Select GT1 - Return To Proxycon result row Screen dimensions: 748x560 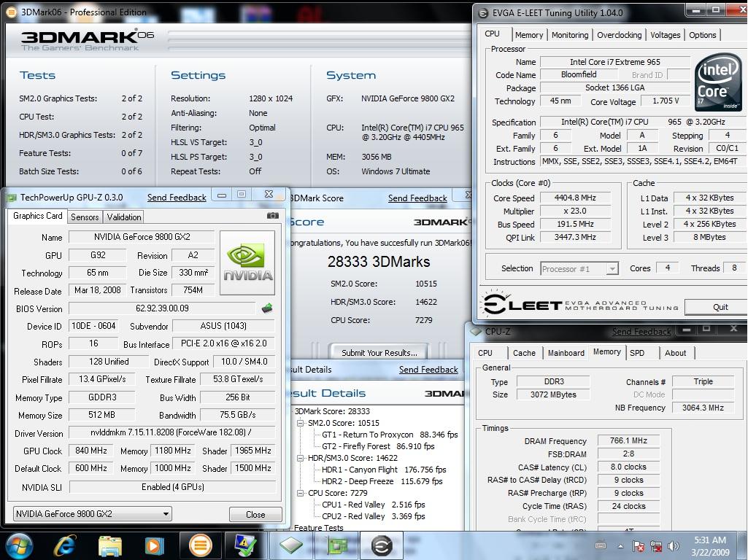pyautogui.click(x=390, y=435)
